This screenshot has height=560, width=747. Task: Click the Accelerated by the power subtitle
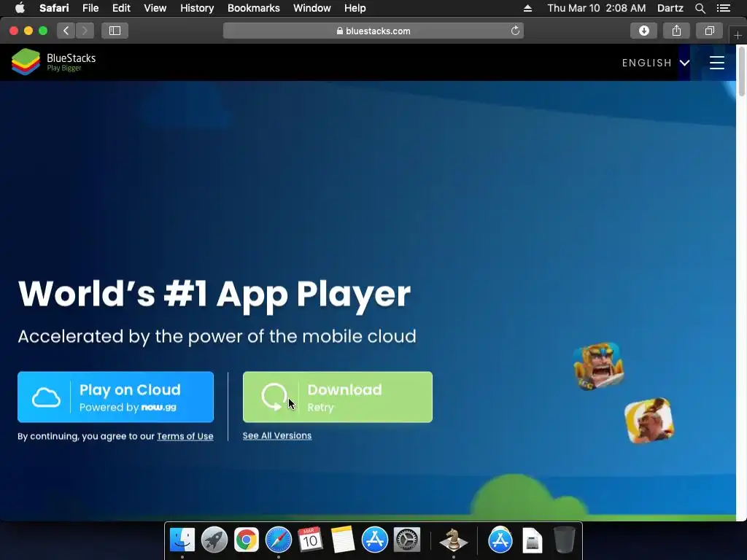(217, 337)
